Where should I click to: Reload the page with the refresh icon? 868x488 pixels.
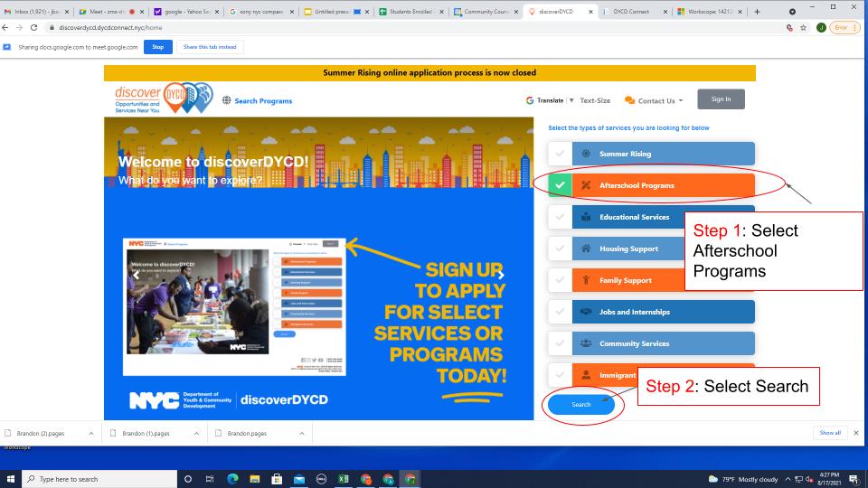pyautogui.click(x=33, y=27)
